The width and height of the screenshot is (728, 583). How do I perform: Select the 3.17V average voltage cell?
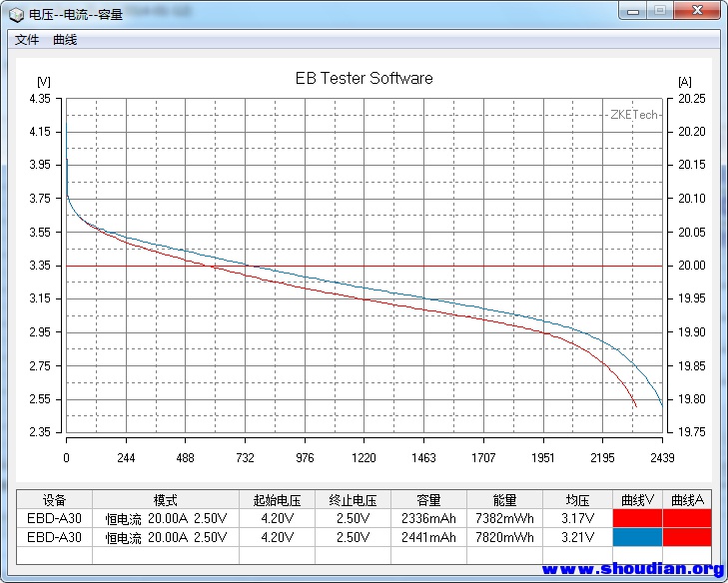click(x=577, y=518)
